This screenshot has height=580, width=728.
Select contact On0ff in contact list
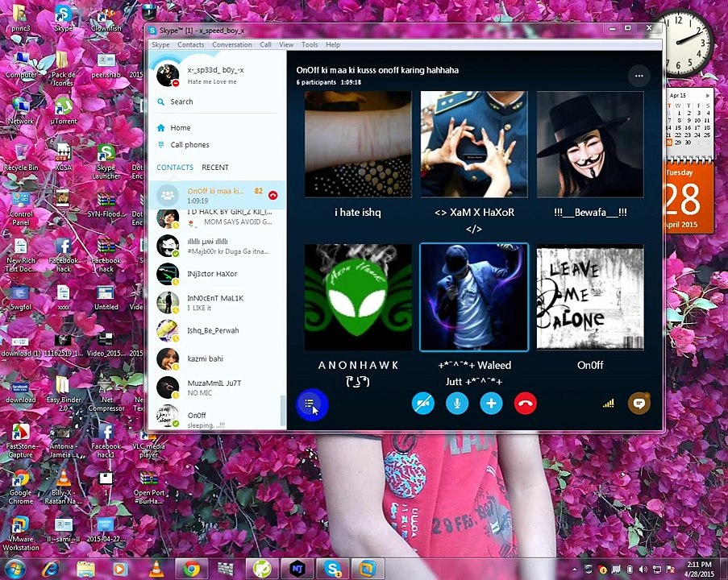(218, 416)
